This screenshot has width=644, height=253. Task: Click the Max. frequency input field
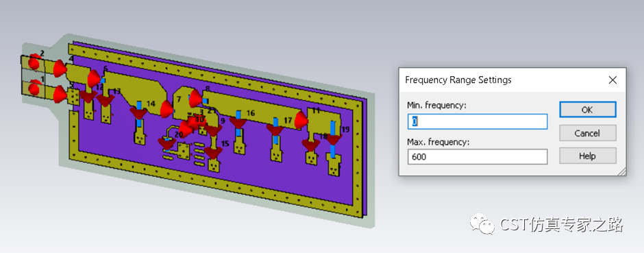click(478, 156)
